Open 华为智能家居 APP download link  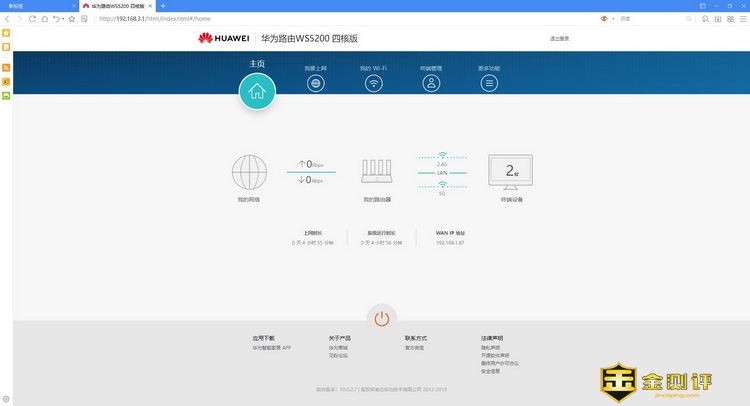point(271,347)
